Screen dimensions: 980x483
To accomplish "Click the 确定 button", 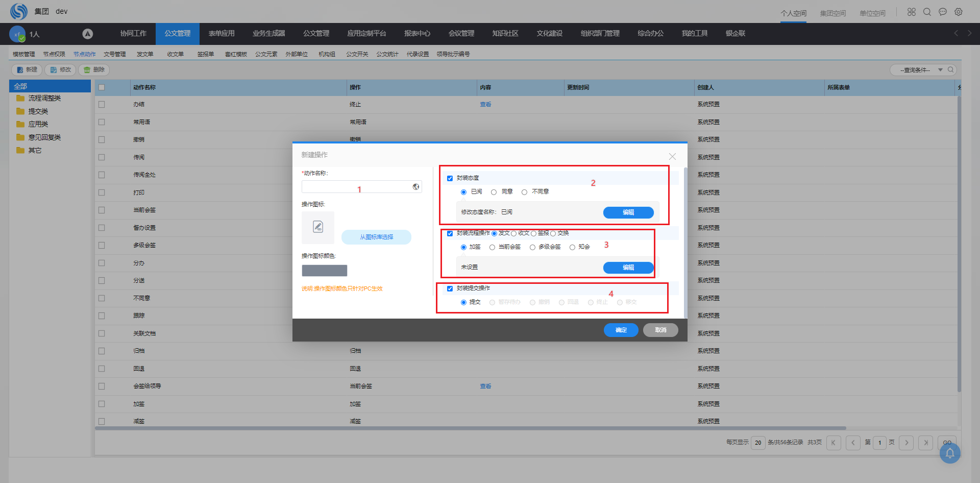I will pos(621,330).
